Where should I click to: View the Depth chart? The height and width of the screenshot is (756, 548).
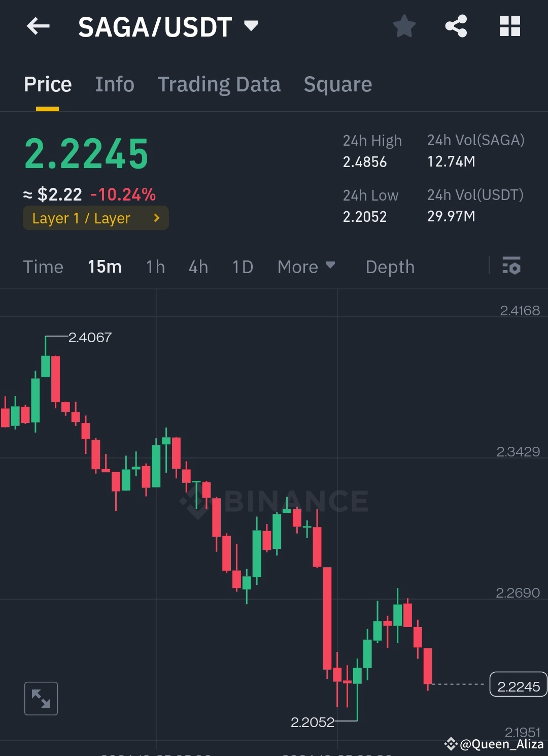click(x=390, y=266)
